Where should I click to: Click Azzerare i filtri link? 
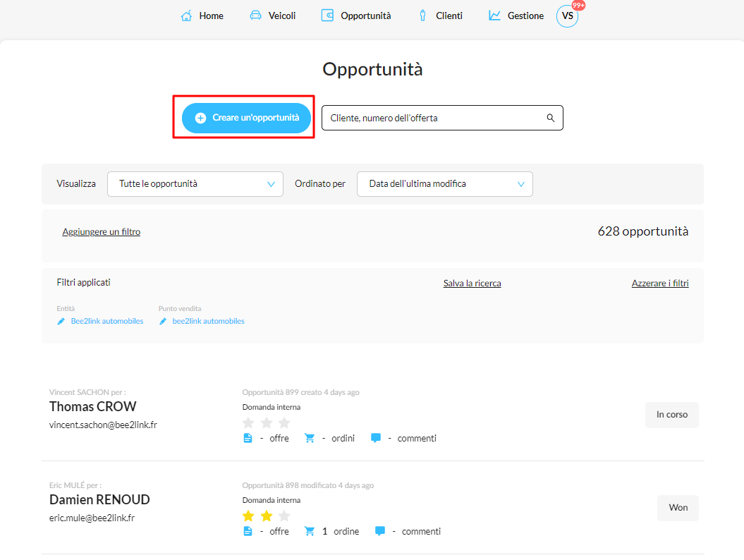[660, 284]
